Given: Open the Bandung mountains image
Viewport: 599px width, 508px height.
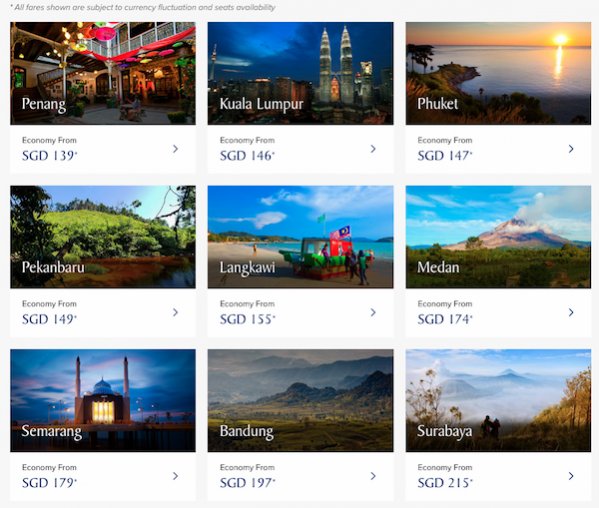Looking at the screenshot, I should pos(300,400).
